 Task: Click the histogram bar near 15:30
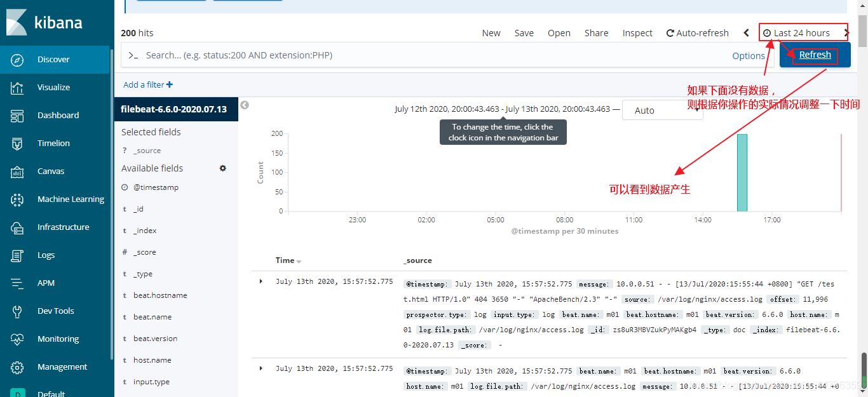tap(742, 172)
